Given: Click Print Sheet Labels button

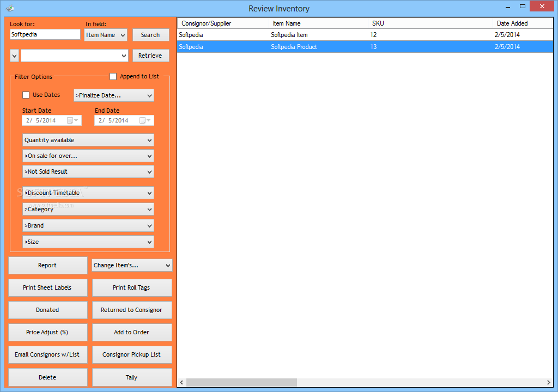Looking at the screenshot, I should click(x=48, y=288).
